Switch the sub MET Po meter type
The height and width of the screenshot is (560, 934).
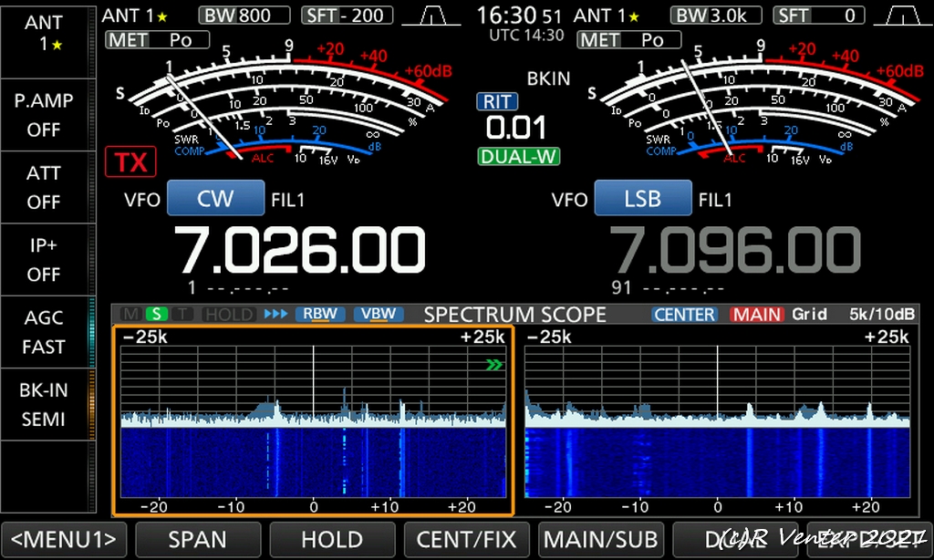pos(629,40)
